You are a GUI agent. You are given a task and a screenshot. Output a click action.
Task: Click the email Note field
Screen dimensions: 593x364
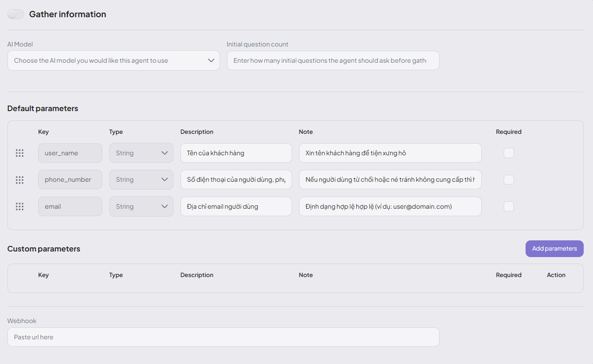tap(390, 206)
